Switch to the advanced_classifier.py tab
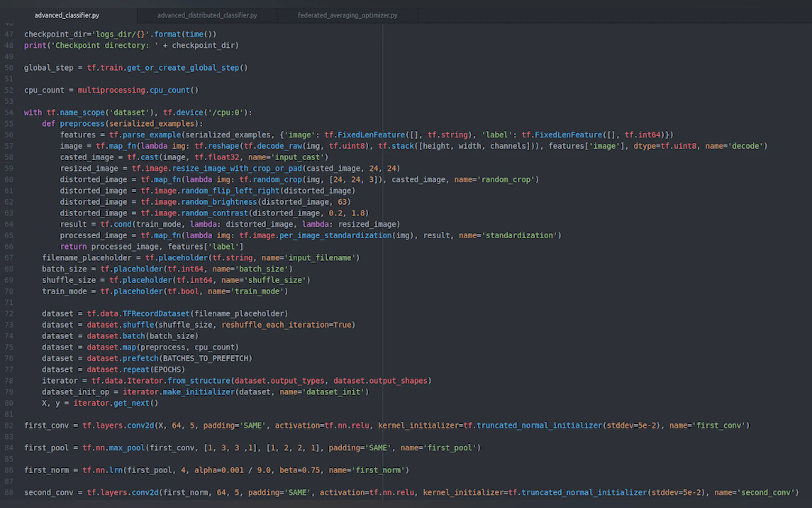This screenshot has height=508, width=812. coord(67,15)
